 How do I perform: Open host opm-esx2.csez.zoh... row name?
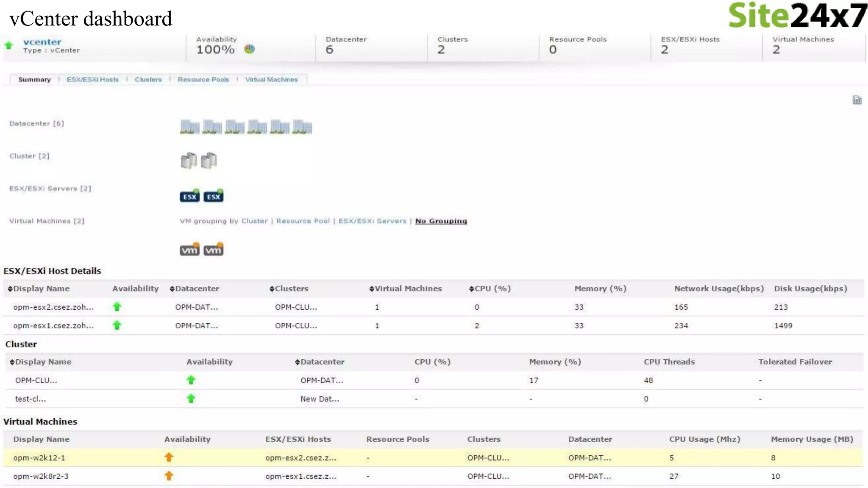pos(53,307)
